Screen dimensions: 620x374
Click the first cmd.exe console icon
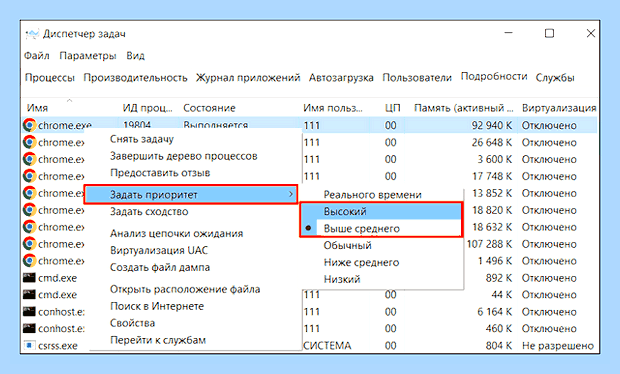(29, 278)
